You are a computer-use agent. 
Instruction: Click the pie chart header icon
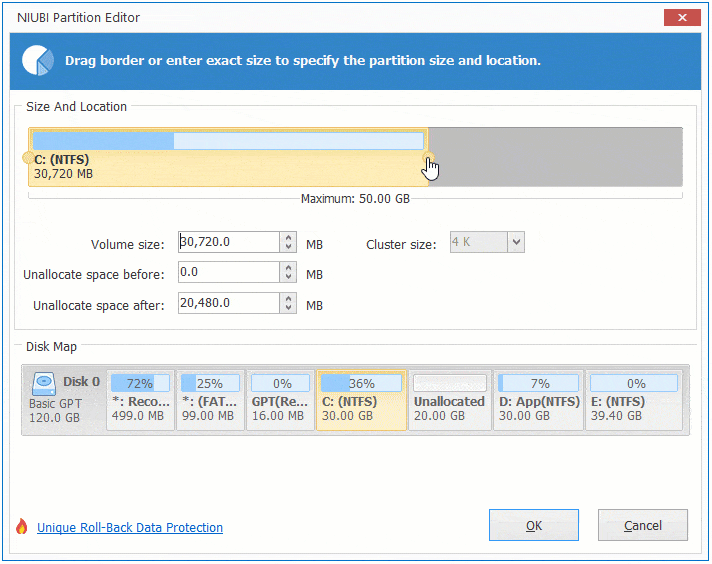click(38, 60)
